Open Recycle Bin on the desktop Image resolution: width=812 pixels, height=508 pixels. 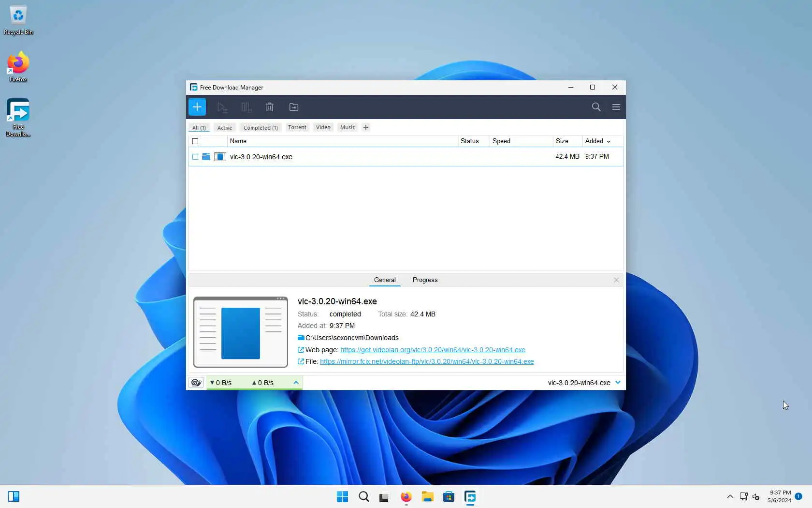coord(18,20)
